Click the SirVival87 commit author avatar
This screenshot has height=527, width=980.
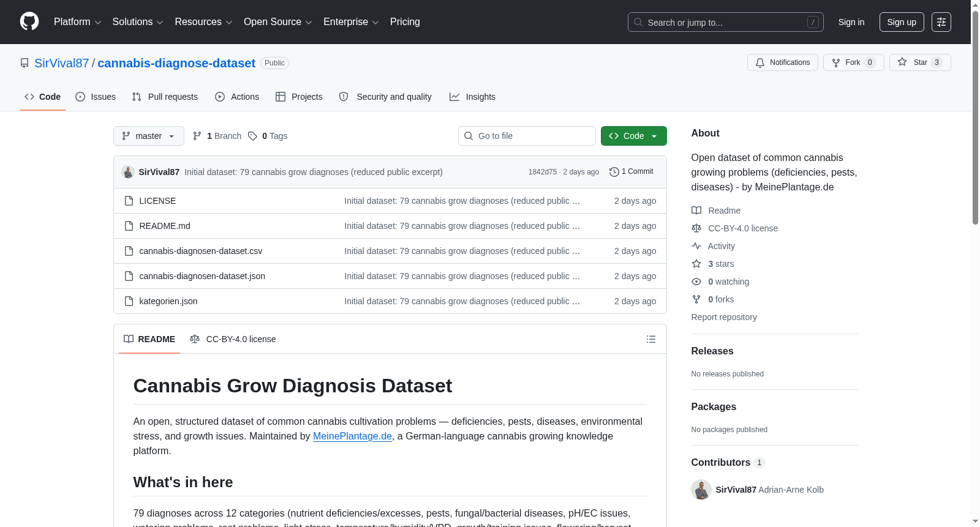(x=128, y=172)
